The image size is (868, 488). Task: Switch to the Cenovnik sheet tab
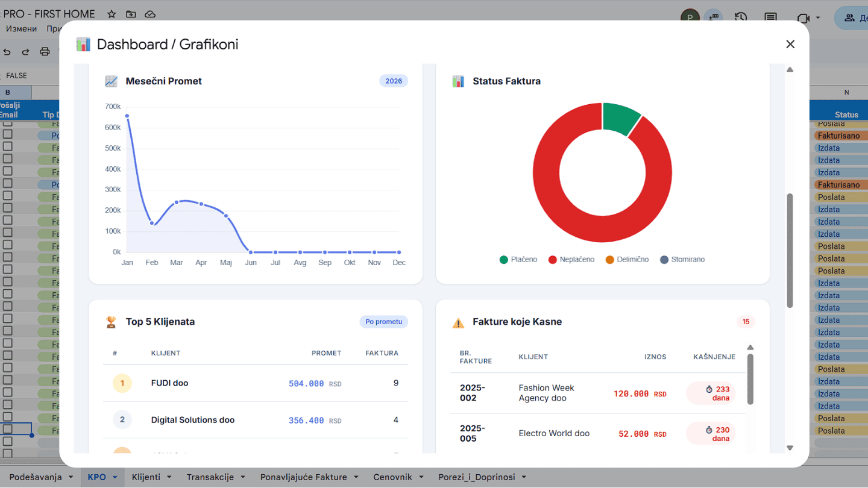[392, 477]
